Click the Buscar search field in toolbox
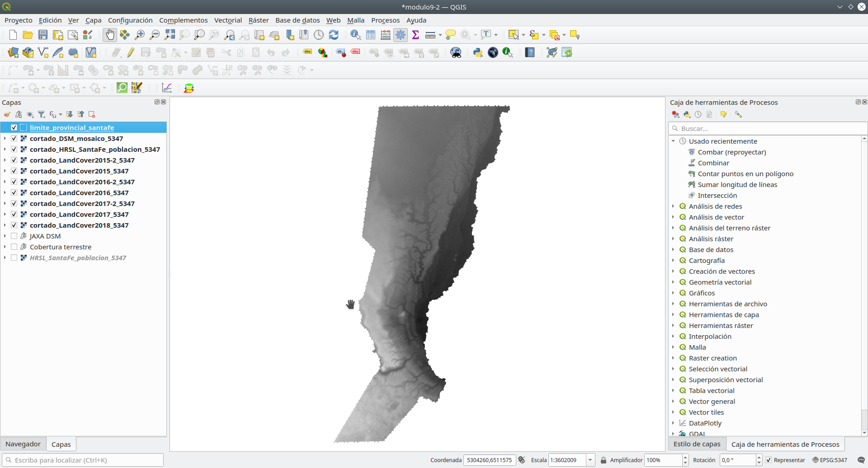 coord(768,128)
